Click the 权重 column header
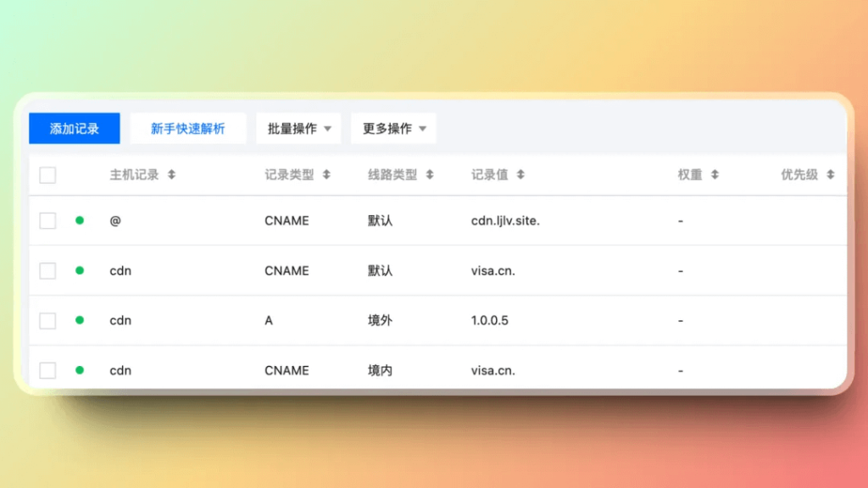Viewport: 868px width, 488px height. pyautogui.click(x=690, y=175)
